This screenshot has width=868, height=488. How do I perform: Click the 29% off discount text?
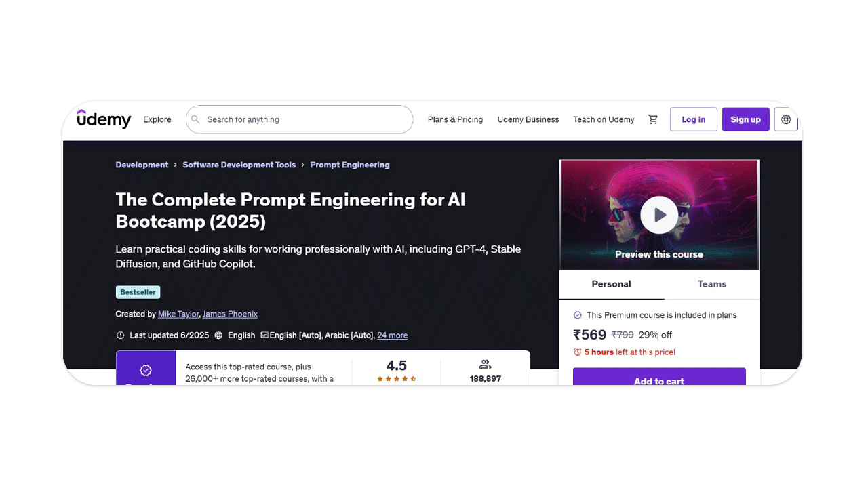(656, 335)
